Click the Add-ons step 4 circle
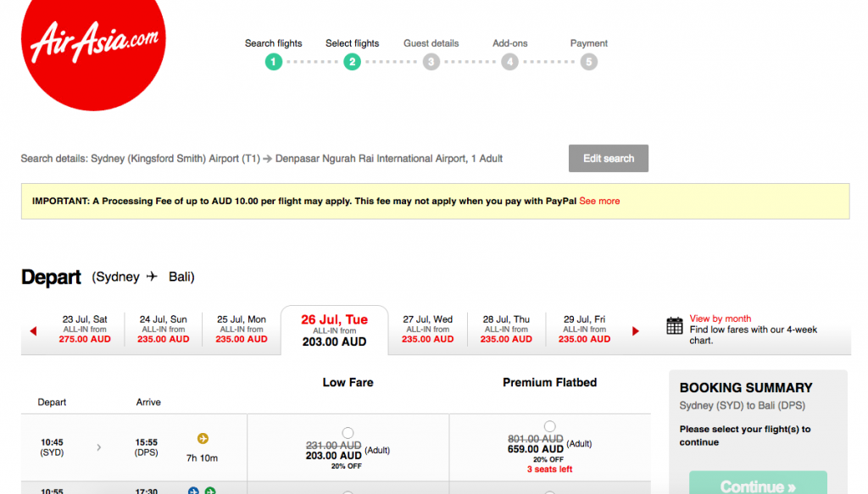868x494 pixels. 509,61
